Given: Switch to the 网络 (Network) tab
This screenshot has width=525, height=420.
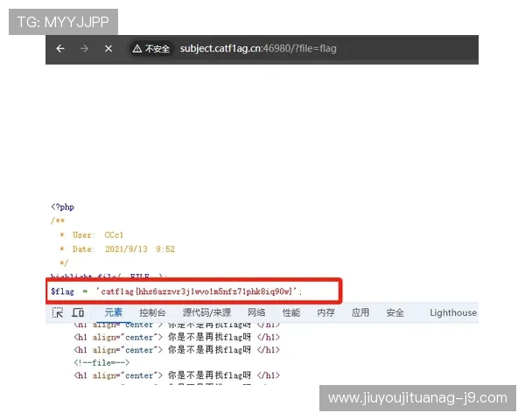Looking at the screenshot, I should [256, 312].
